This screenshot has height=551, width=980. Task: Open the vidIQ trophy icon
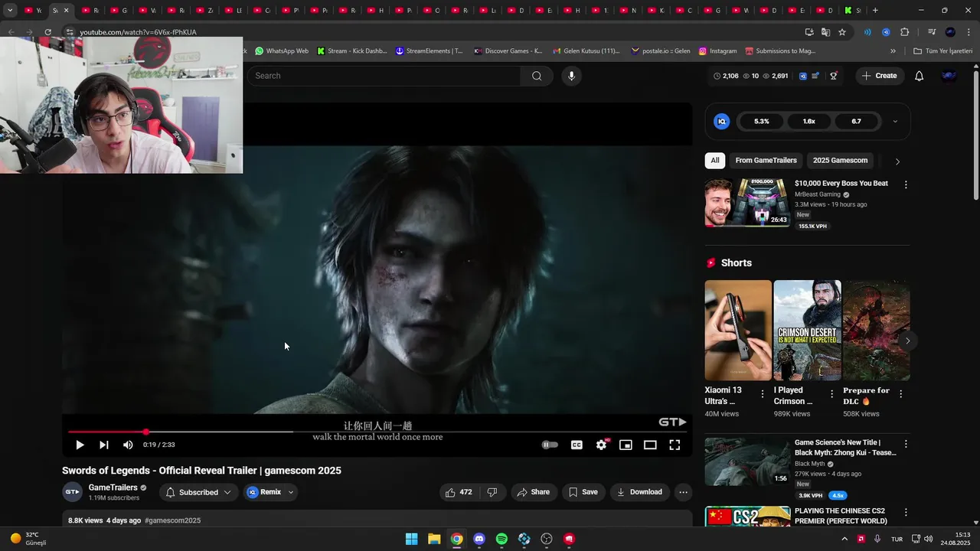(834, 76)
